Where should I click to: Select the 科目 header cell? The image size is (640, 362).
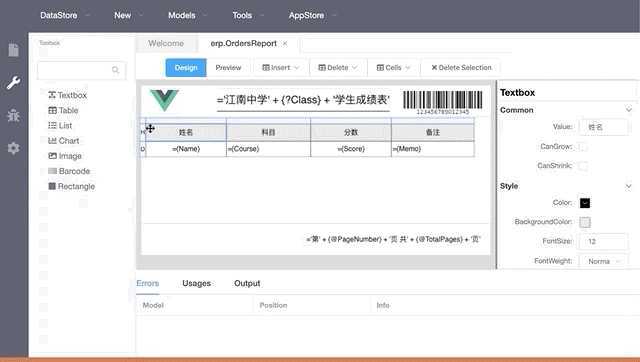coord(269,132)
